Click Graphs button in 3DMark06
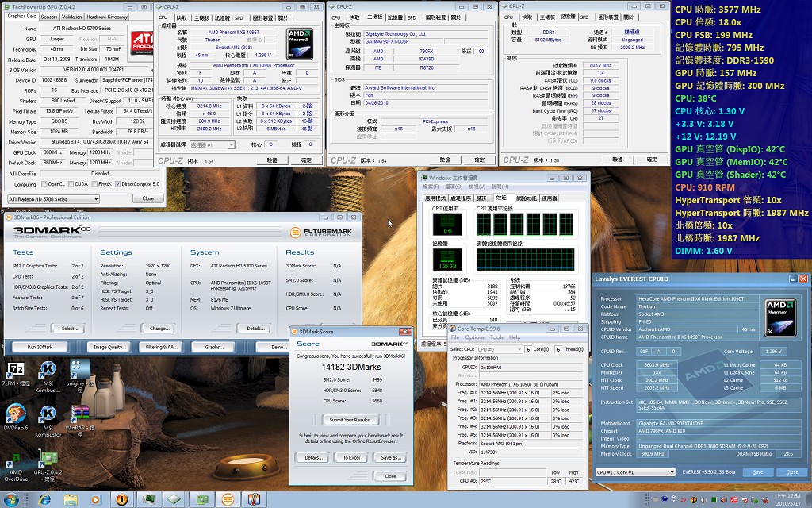Viewport: 812px width, 508px height. tap(214, 348)
